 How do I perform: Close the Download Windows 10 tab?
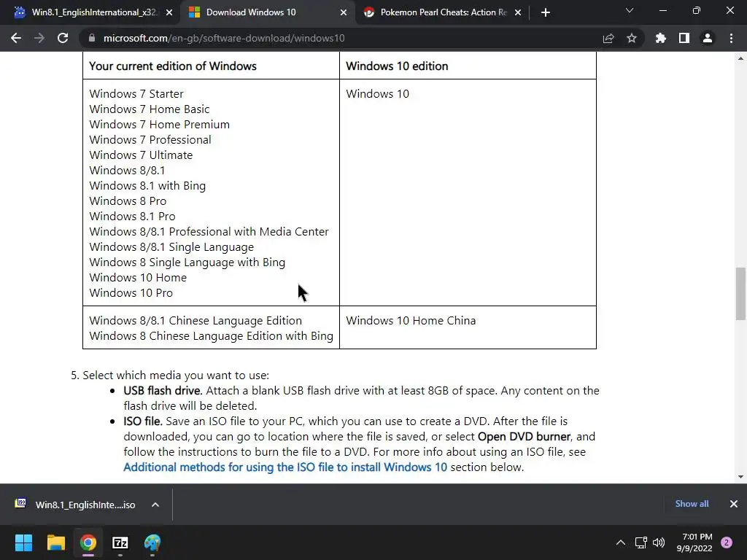(344, 12)
